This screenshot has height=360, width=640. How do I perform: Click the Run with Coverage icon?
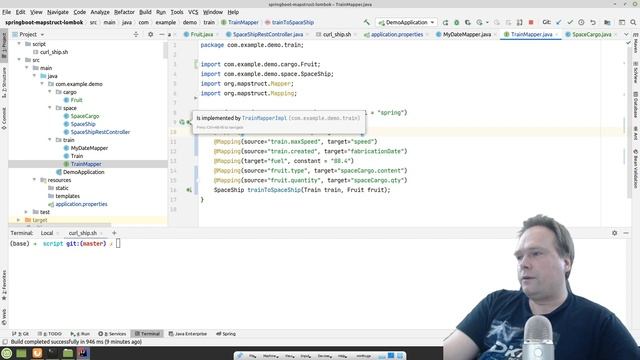pyautogui.click(x=468, y=22)
